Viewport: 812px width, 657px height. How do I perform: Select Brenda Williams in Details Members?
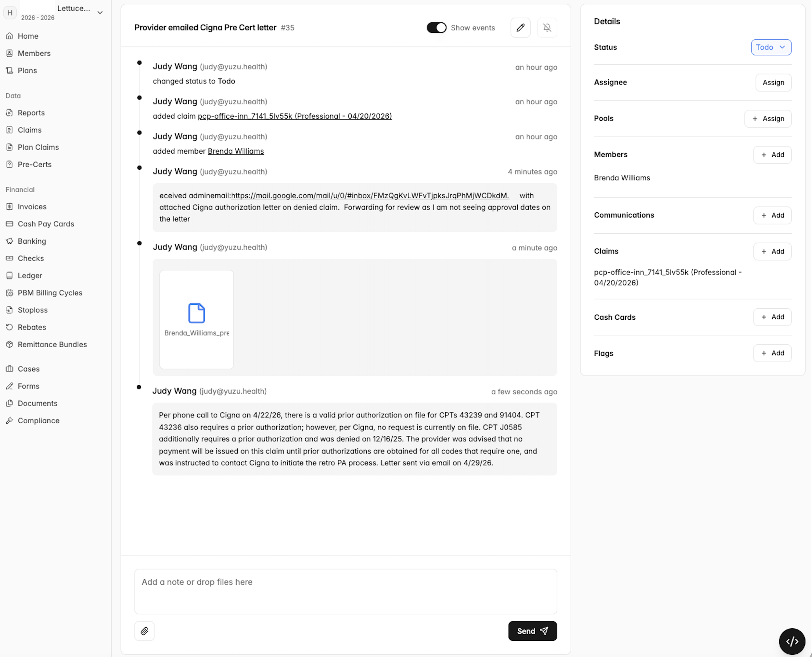pyautogui.click(x=622, y=178)
